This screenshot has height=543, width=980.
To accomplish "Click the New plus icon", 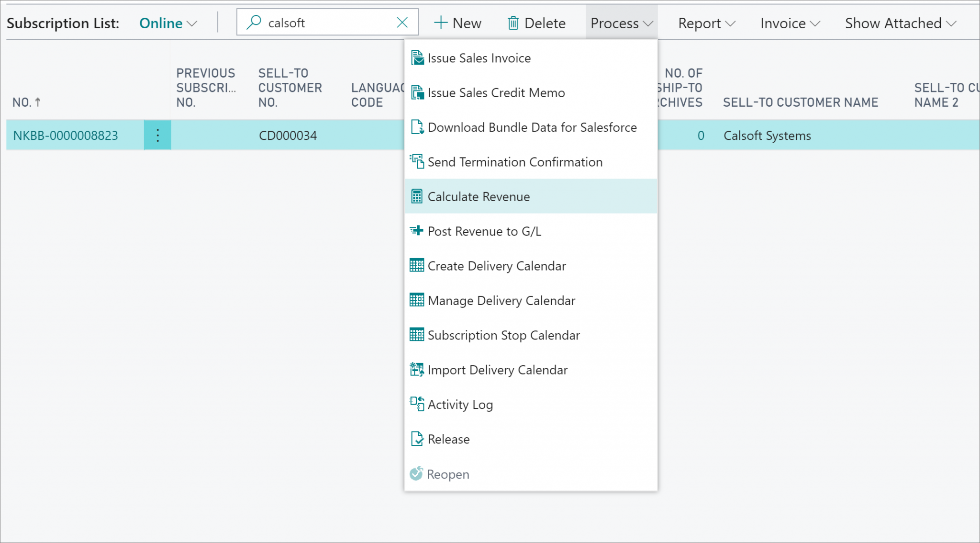I will 441,23.
